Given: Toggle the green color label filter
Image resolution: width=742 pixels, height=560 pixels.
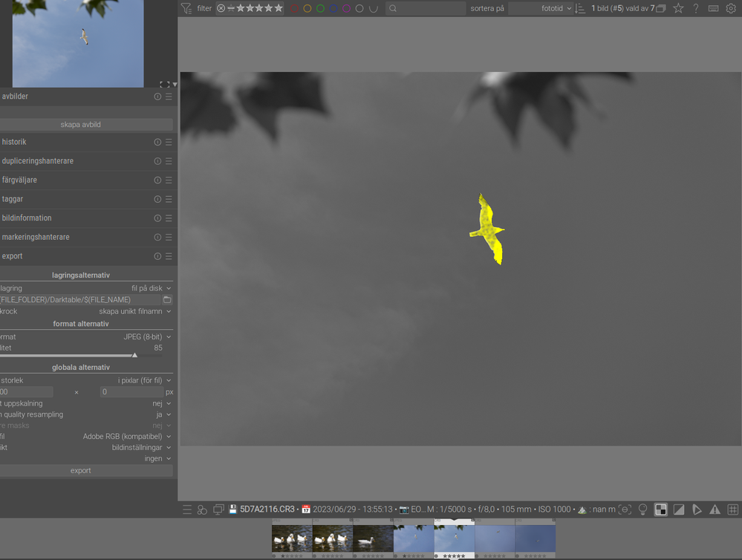Looking at the screenshot, I should click(x=320, y=8).
